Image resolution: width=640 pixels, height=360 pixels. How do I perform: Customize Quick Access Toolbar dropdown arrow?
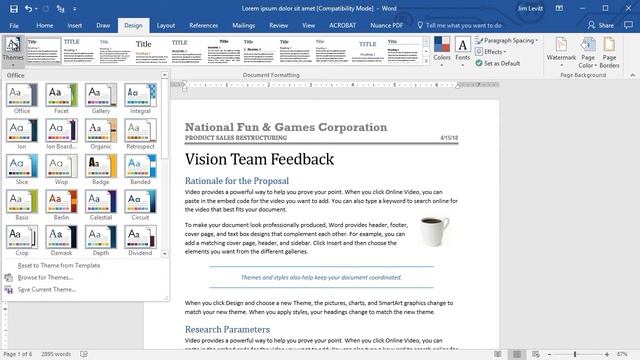(75, 9)
